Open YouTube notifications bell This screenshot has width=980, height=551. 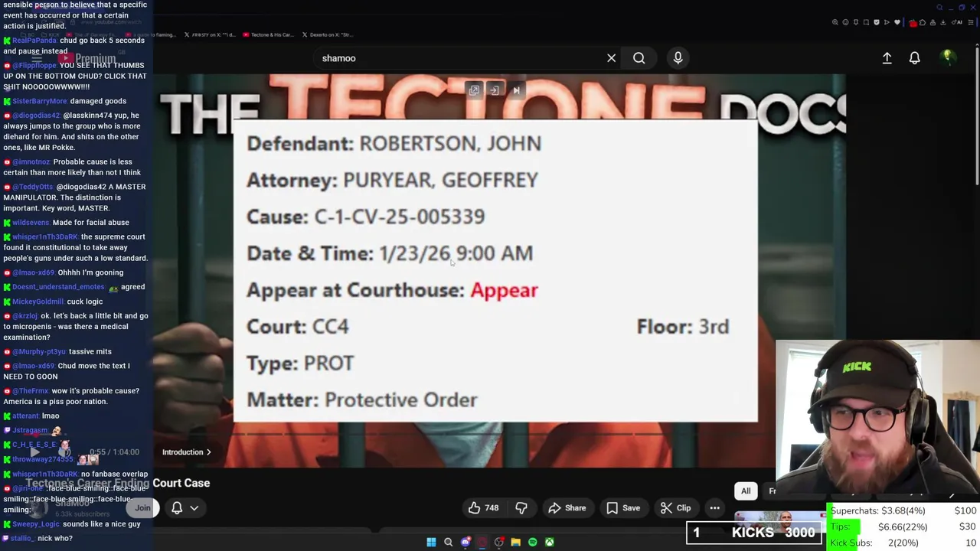(914, 58)
